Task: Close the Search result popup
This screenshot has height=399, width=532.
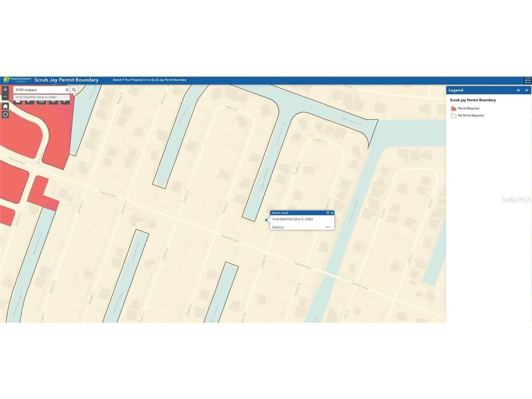Action: click(332, 213)
